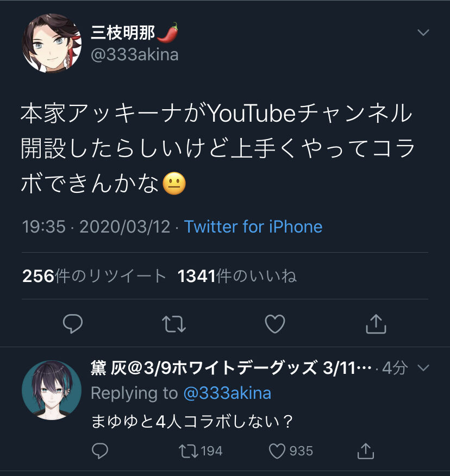Open the Twitter for iPhone link
Viewport: 450px width, 476px height.
(253, 227)
